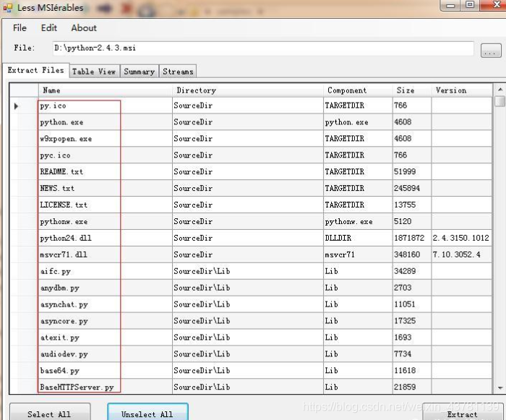Select the aifc.py file name

coord(56,272)
